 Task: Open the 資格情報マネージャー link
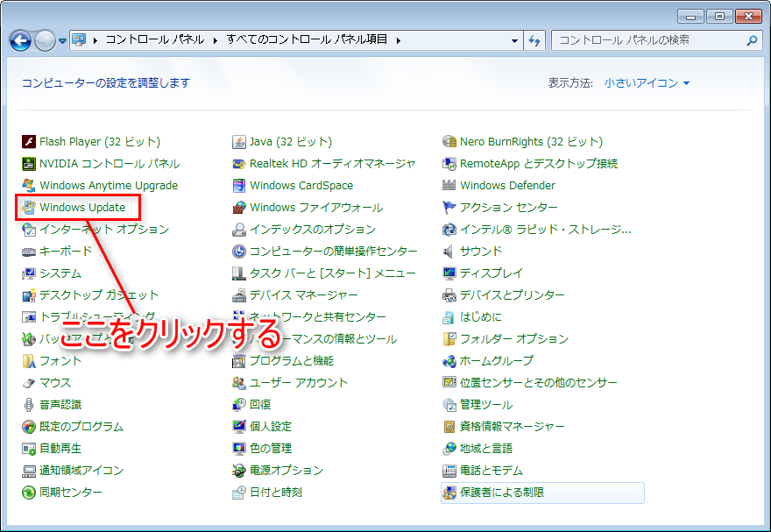point(513,426)
